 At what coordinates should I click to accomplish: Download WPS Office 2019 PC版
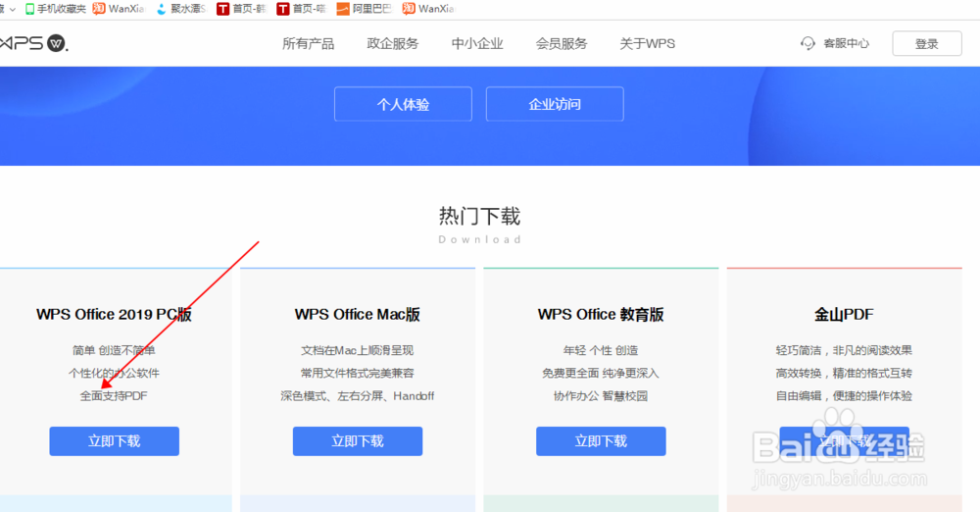(115, 441)
